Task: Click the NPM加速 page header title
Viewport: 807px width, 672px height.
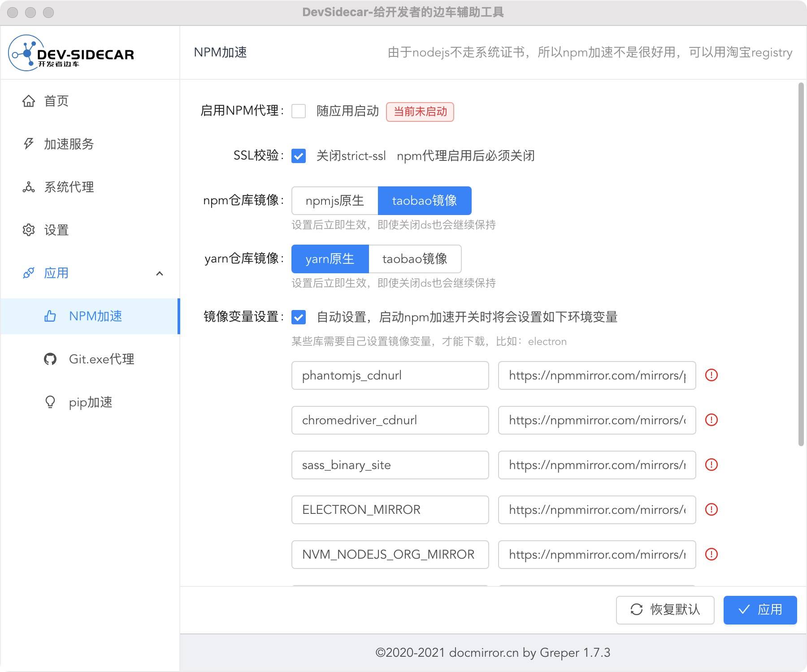Action: pos(220,52)
